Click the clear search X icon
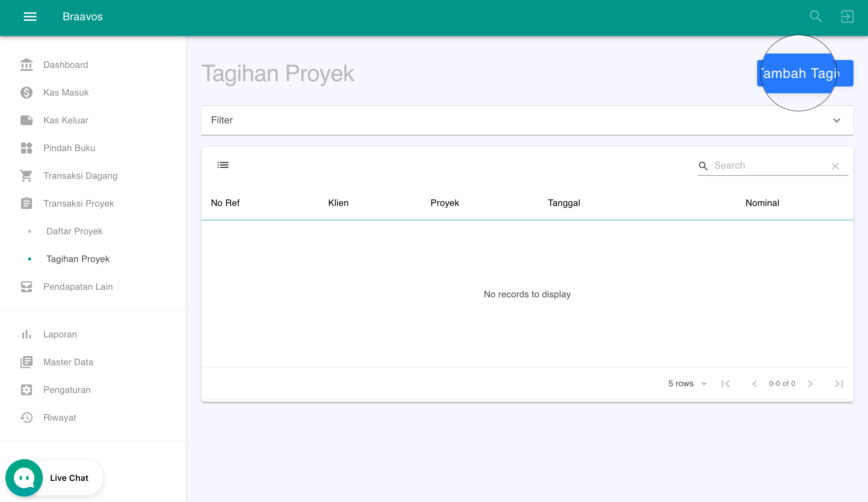Image resolution: width=868 pixels, height=502 pixels. coord(835,166)
